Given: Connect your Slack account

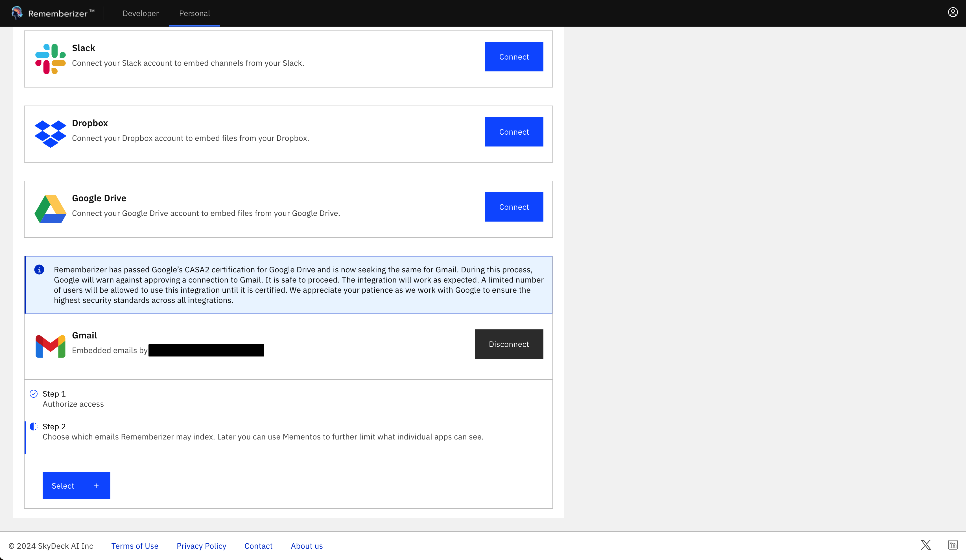Looking at the screenshot, I should pos(514,56).
